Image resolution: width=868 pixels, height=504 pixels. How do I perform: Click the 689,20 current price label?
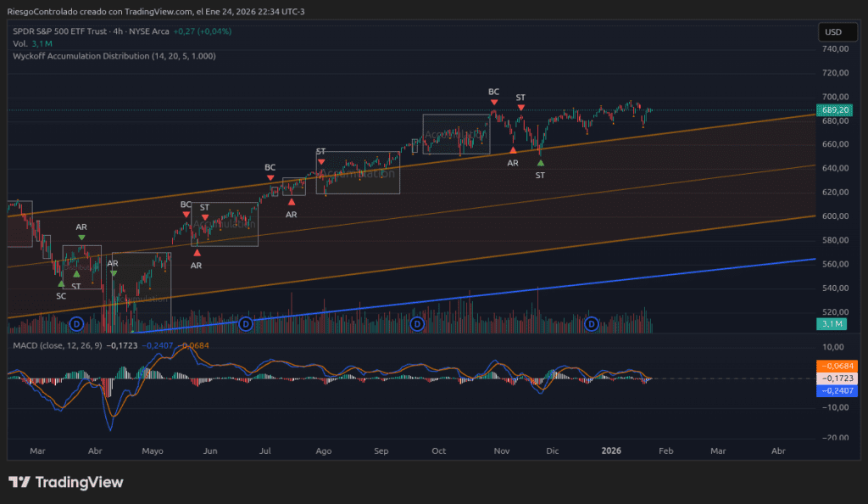pos(834,110)
